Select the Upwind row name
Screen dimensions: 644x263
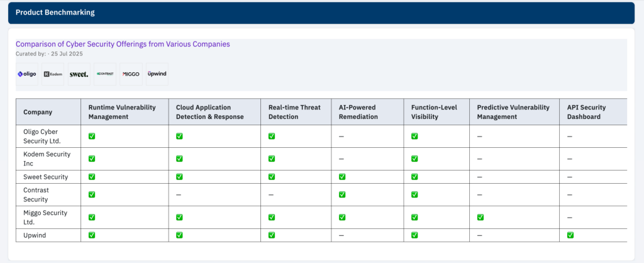pos(35,235)
